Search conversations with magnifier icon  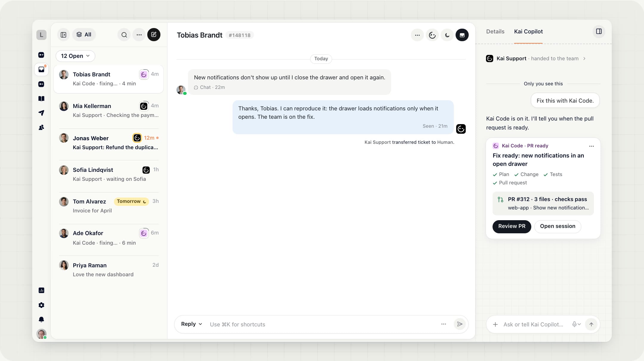124,35
